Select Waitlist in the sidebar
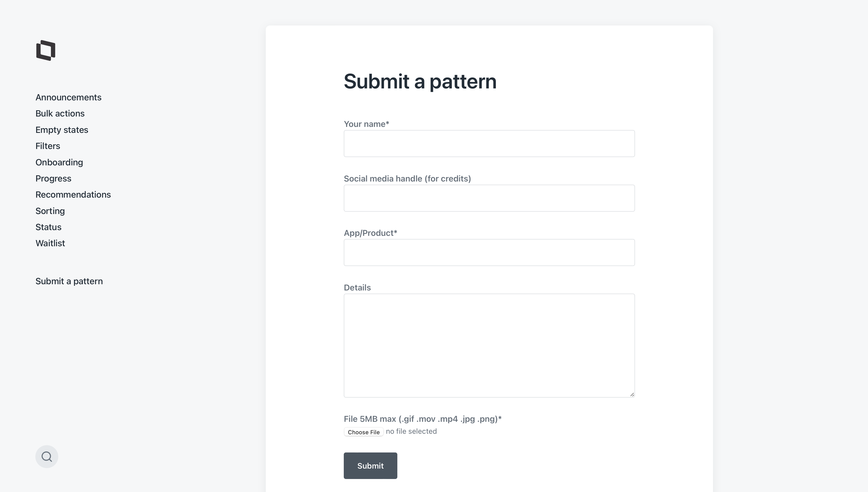The image size is (868, 492). [50, 243]
